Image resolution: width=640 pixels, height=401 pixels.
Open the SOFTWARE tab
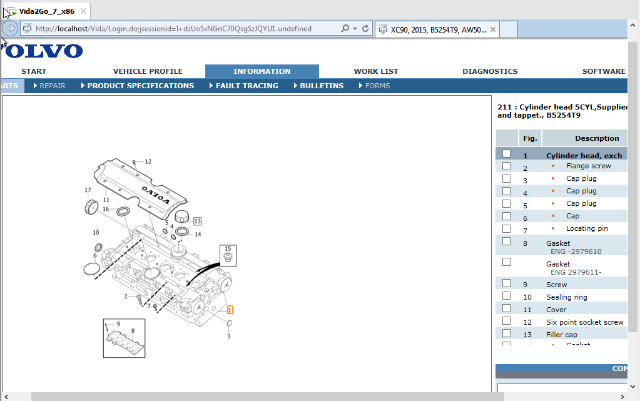(604, 71)
